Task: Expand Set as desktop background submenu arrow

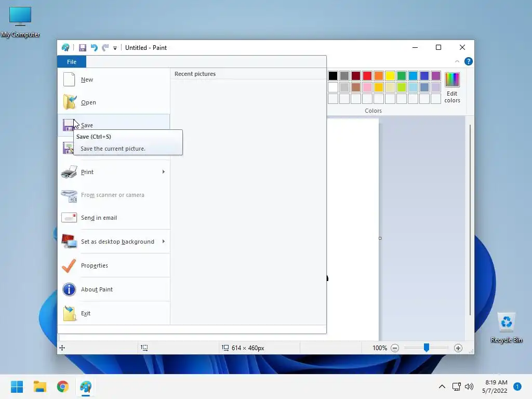Action: click(164, 242)
